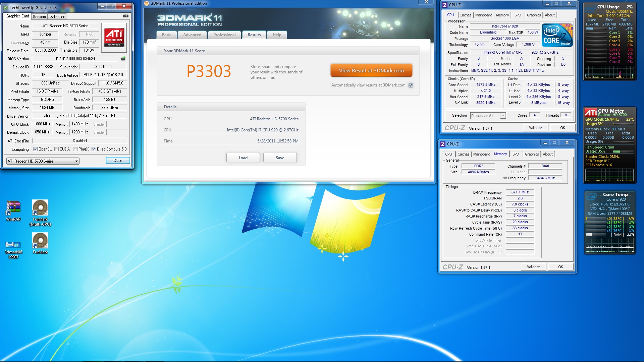Click the Intel Core i7 inside logo

557,35
